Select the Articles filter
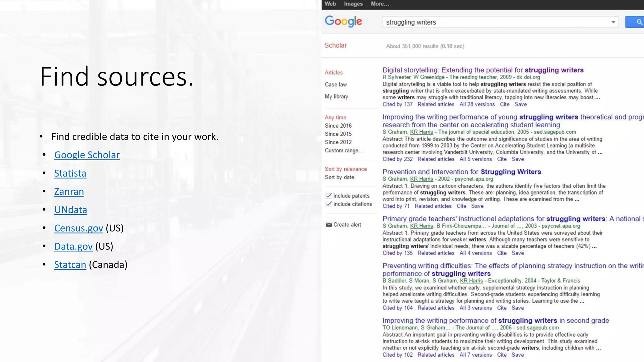Viewport: 644px width, 362px height. point(334,73)
